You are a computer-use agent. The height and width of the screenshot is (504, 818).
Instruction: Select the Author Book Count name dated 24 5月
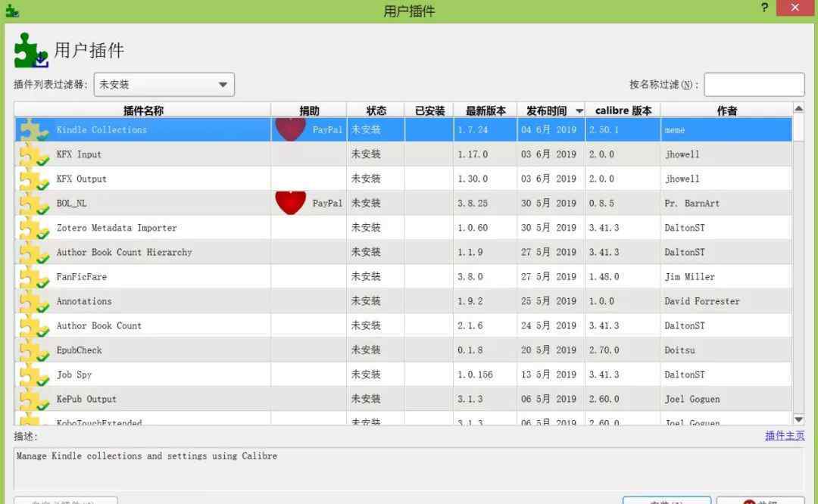click(x=99, y=325)
